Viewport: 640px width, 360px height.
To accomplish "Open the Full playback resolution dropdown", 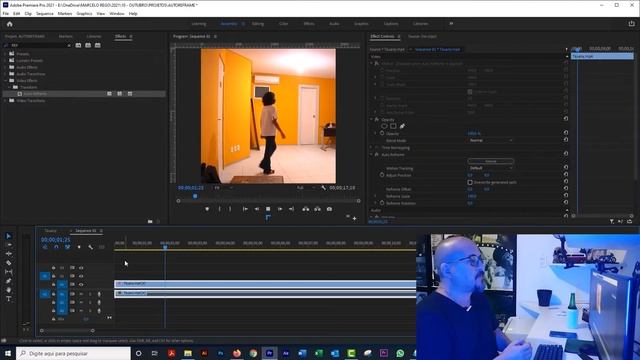I will 306,188.
